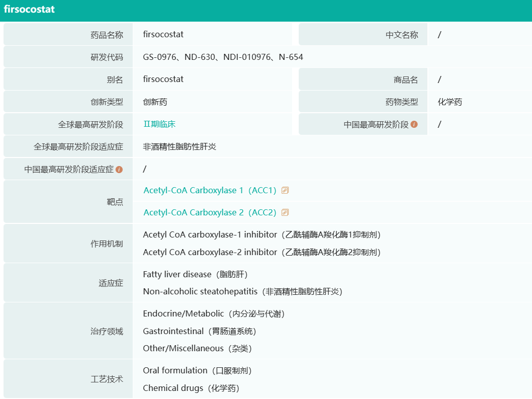Click the Endocrine/Metabolic therapeutic area
This screenshot has width=532, height=399.
[214, 314]
